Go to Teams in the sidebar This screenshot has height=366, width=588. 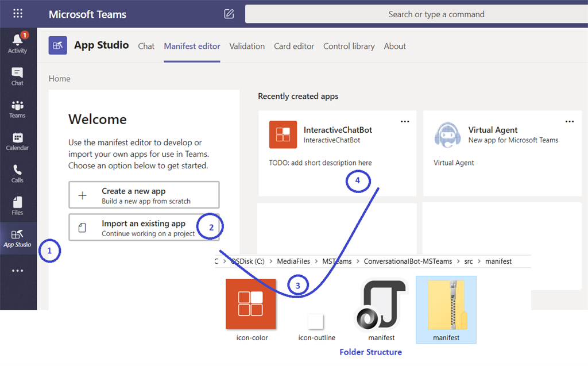pyautogui.click(x=18, y=109)
